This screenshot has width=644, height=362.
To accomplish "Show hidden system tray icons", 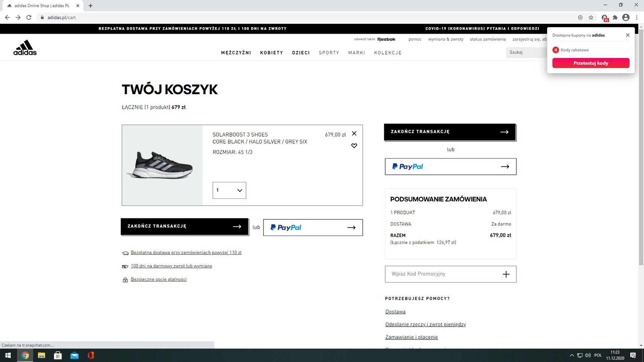I will coord(572,355).
